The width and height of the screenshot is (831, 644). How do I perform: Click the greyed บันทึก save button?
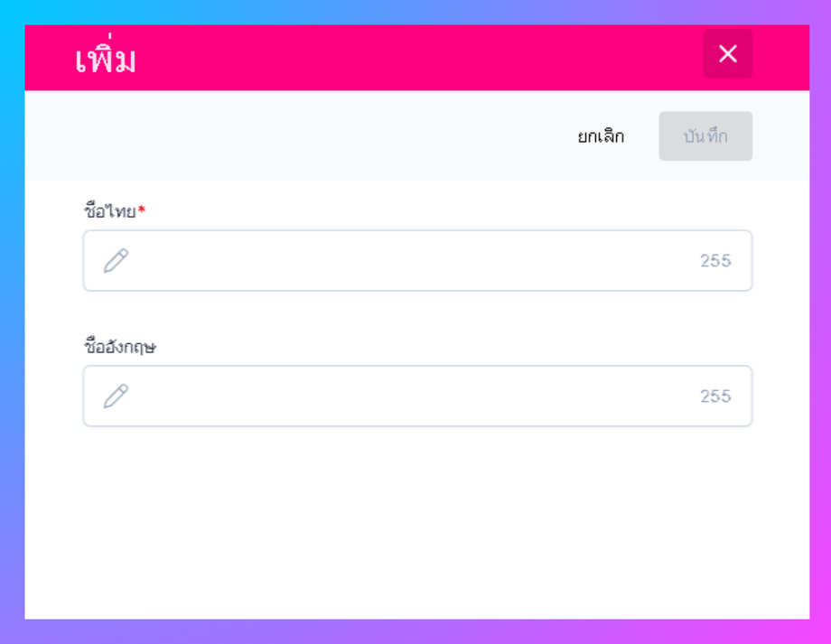click(x=705, y=136)
